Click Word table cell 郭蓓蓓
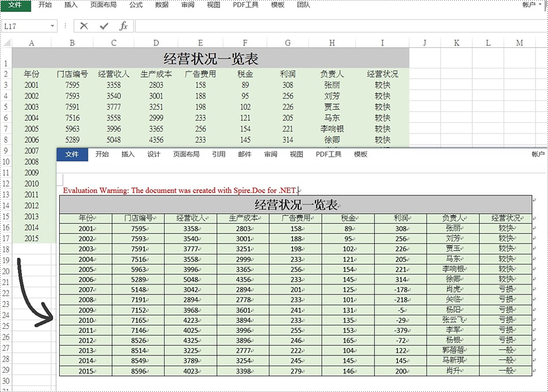 coord(453,350)
